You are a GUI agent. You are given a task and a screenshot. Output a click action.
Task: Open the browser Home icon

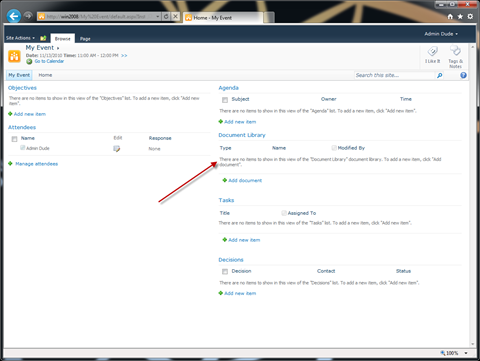coord(450,16)
